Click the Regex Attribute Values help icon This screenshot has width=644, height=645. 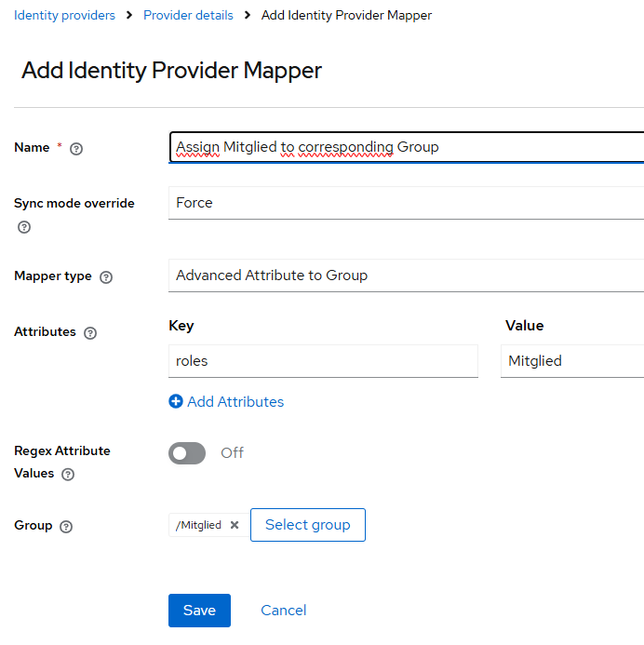pos(68,475)
